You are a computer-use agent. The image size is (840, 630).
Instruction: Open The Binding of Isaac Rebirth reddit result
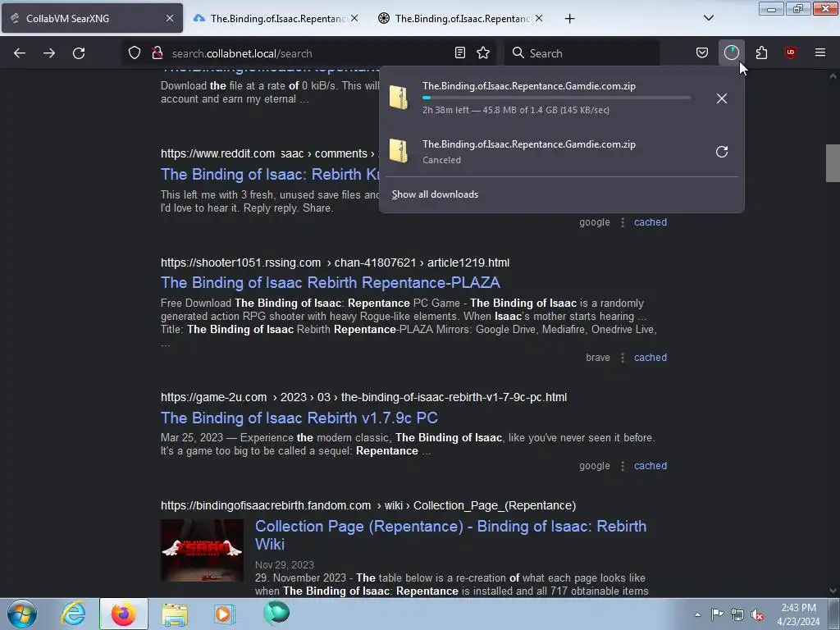270,174
